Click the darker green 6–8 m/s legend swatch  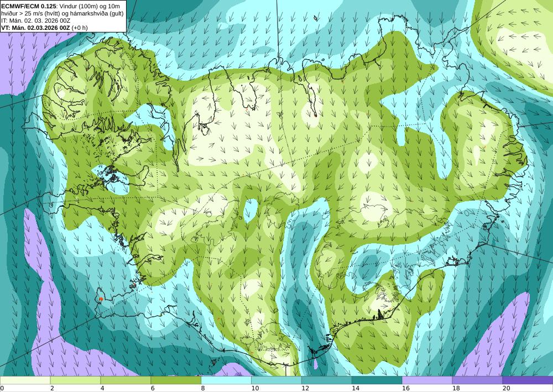click(x=176, y=380)
